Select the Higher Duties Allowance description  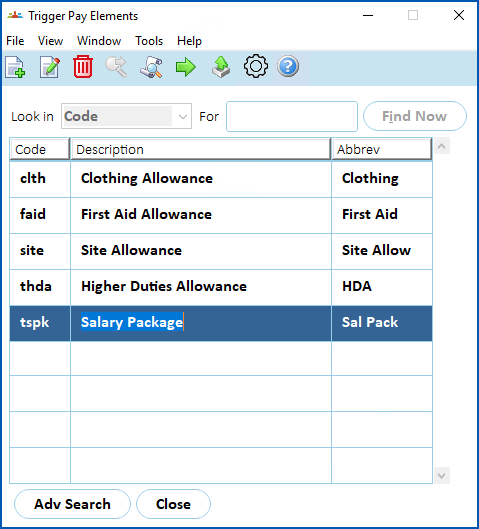201,287
